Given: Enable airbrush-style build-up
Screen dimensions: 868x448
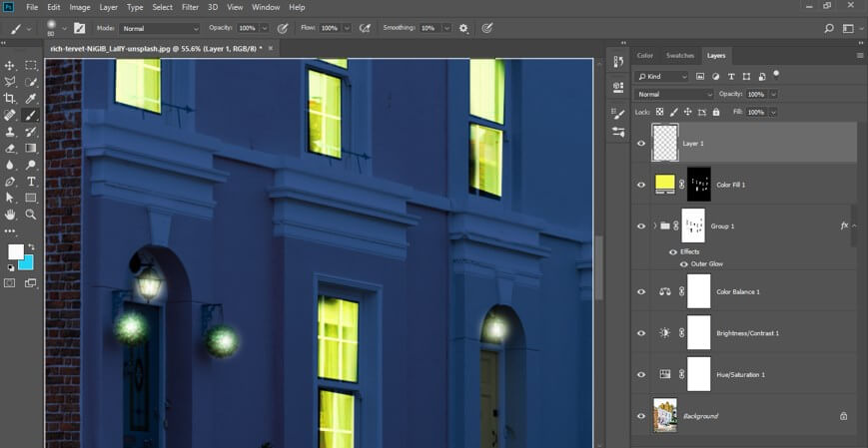Looking at the screenshot, I should pyautogui.click(x=365, y=28).
